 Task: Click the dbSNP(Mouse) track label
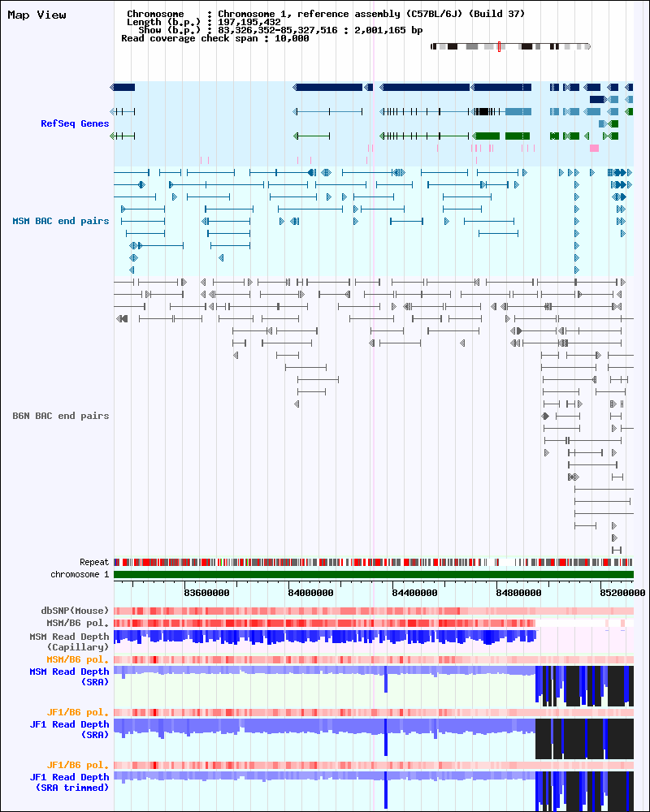(x=76, y=611)
